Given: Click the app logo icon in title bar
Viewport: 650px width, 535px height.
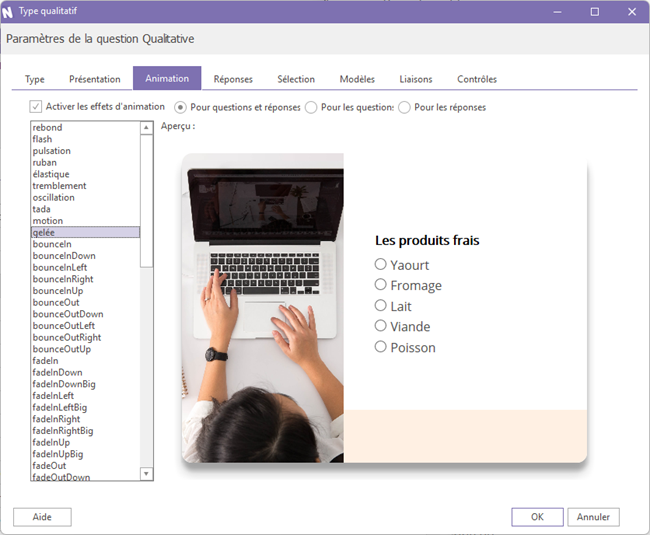Looking at the screenshot, I should (x=7, y=12).
